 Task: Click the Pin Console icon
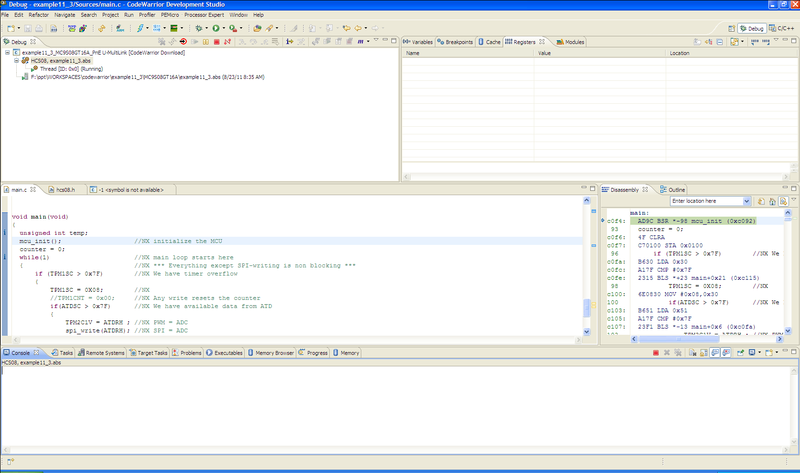[740, 353]
